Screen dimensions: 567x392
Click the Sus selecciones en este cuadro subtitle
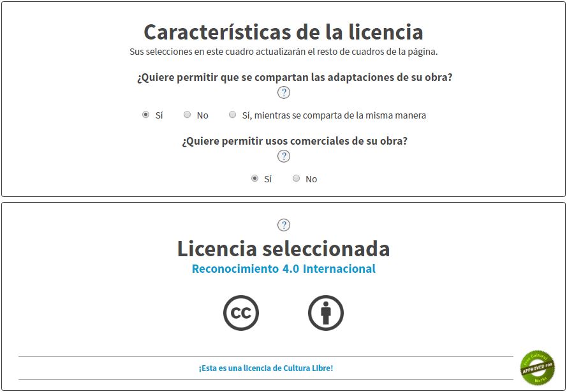click(284, 52)
